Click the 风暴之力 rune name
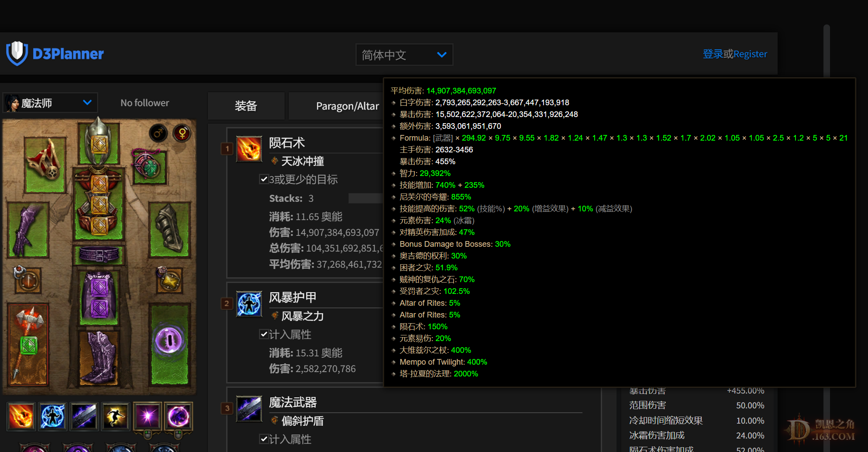 pos(303,316)
